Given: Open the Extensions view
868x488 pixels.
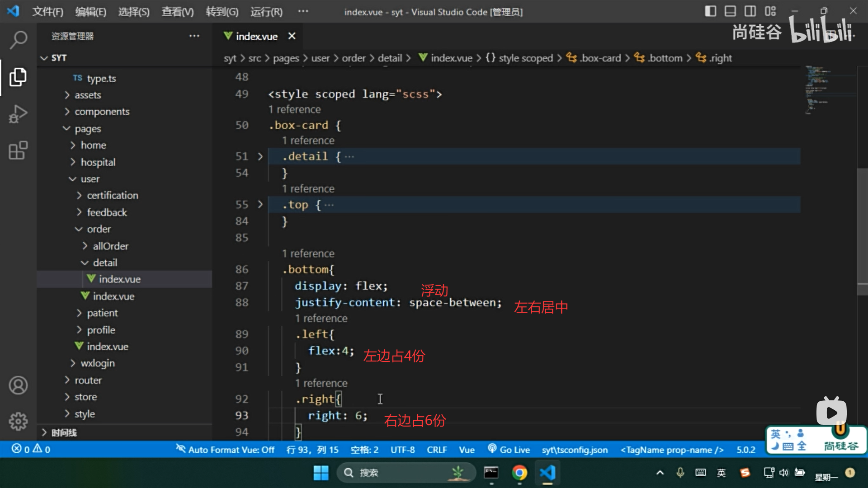Looking at the screenshot, I should [18, 150].
